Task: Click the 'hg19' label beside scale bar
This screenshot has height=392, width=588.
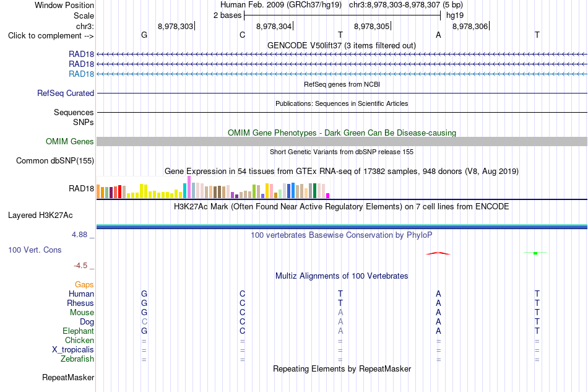Action: click(x=455, y=15)
